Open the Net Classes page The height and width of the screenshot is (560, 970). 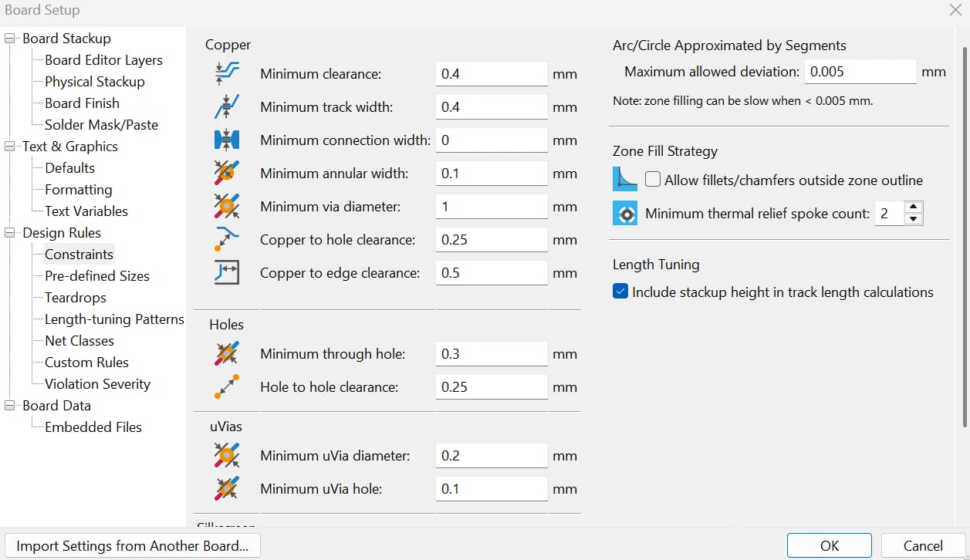[x=79, y=341]
